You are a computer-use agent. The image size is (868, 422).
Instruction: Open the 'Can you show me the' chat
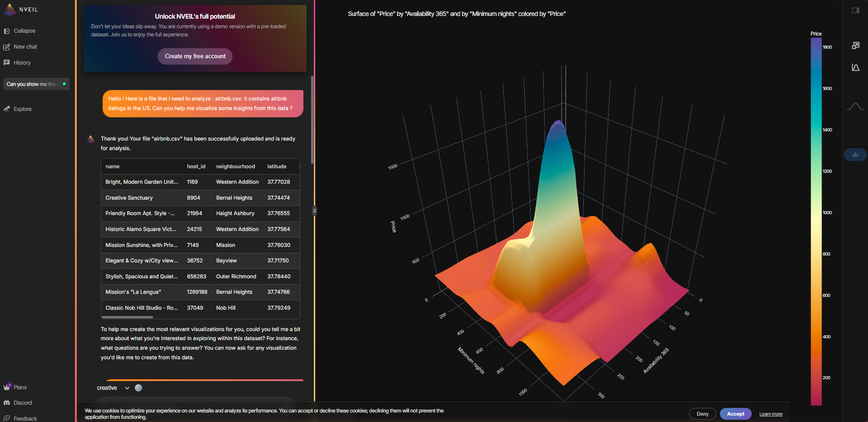(36, 84)
